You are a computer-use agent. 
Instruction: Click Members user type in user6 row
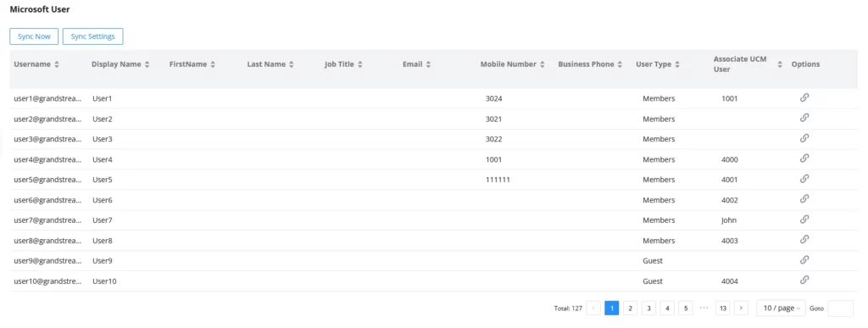pos(659,200)
